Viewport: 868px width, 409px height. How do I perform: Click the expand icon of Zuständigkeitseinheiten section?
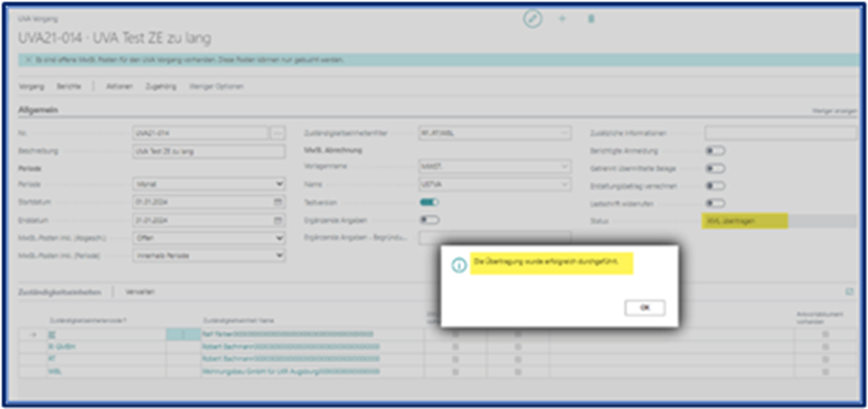coord(849,291)
